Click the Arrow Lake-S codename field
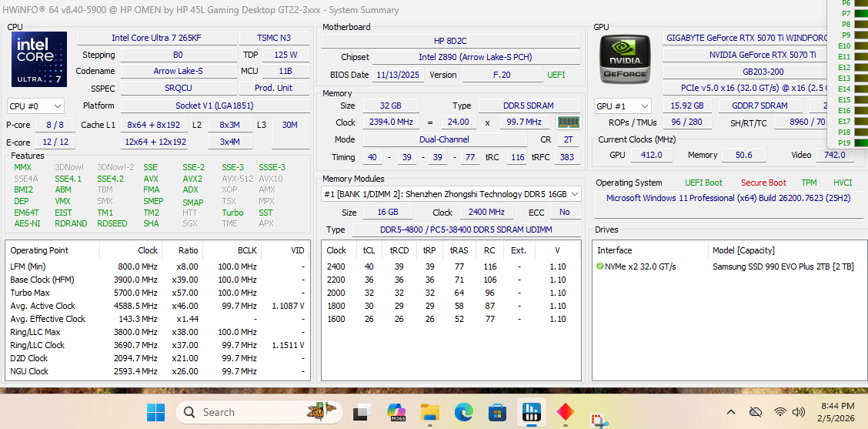 click(x=179, y=71)
